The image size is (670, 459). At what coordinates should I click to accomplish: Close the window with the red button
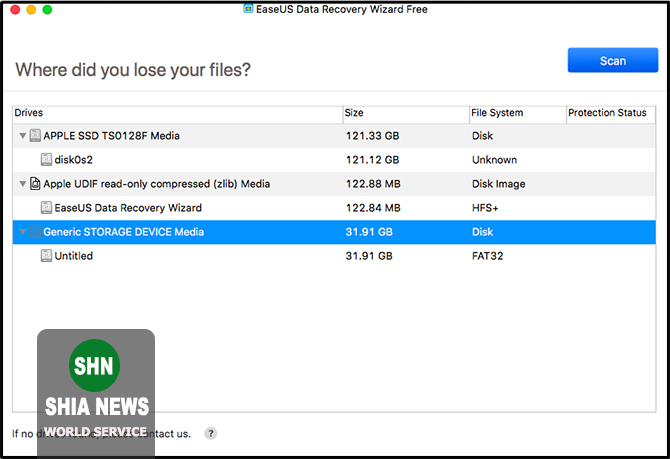click(x=15, y=9)
